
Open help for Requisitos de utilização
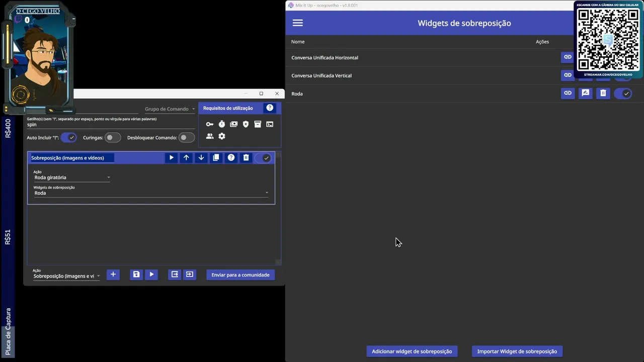[270, 108]
